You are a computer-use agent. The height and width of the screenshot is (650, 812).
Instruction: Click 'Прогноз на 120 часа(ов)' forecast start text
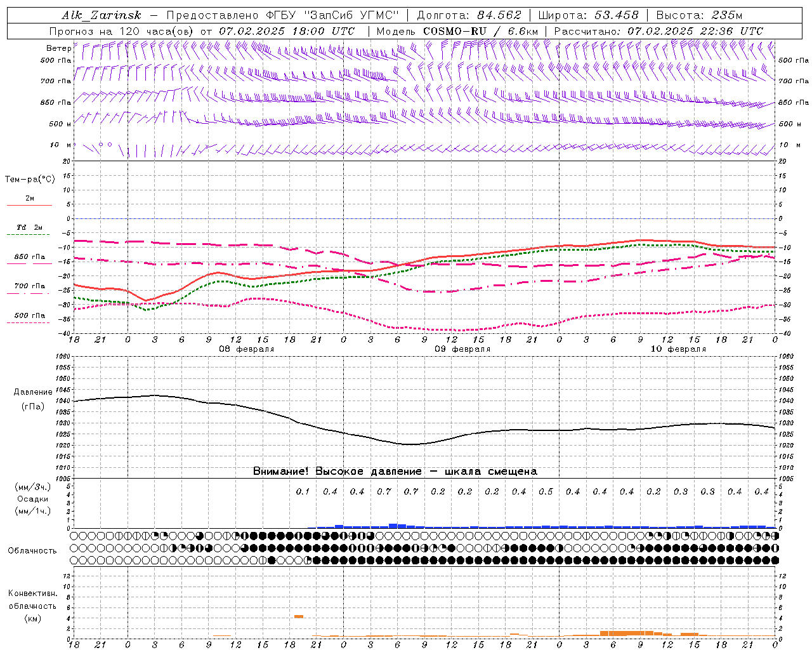(x=122, y=30)
